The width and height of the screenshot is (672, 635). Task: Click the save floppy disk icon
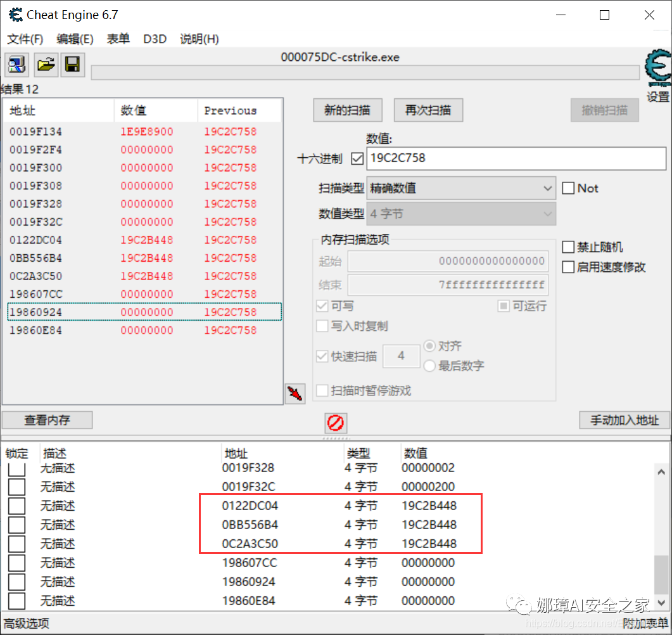(x=72, y=65)
